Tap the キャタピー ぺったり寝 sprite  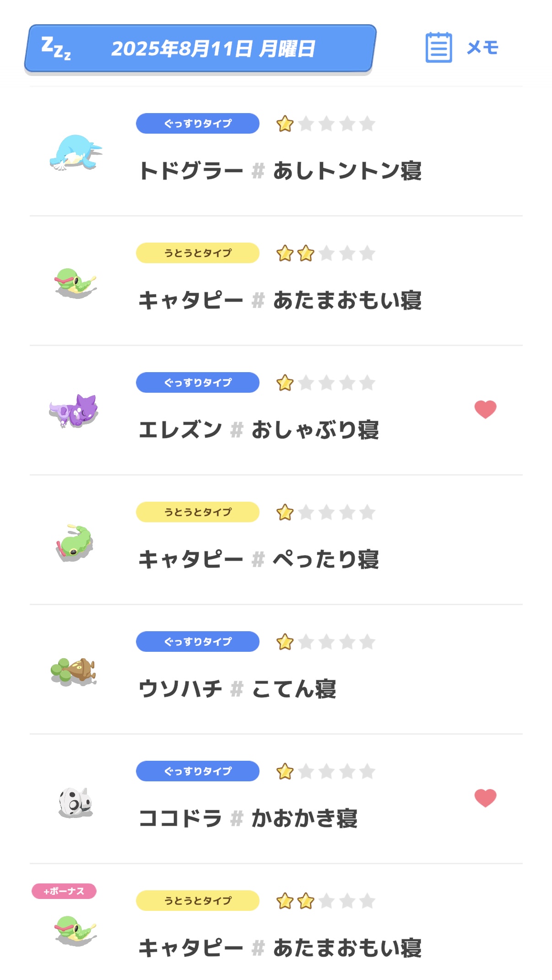coord(74,543)
